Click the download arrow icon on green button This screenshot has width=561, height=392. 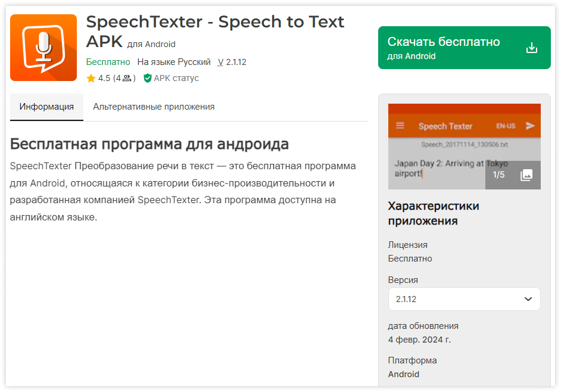pos(532,48)
